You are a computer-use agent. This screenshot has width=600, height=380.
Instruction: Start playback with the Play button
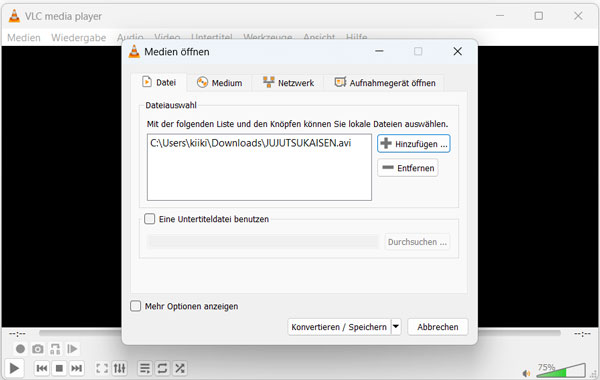coord(14,368)
